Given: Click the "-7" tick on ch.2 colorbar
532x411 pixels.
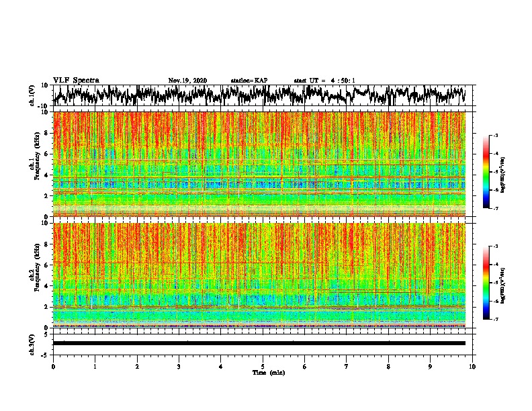Looking at the screenshot, I should [x=495, y=319].
